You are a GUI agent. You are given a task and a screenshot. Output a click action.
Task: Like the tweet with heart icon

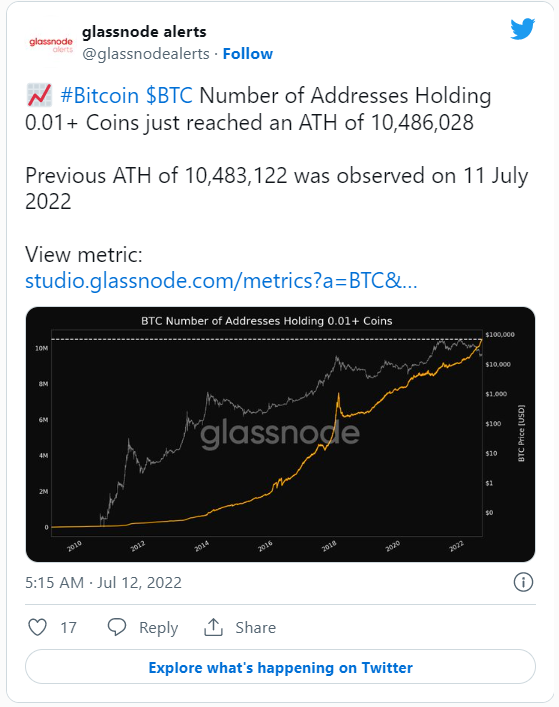(x=37, y=627)
